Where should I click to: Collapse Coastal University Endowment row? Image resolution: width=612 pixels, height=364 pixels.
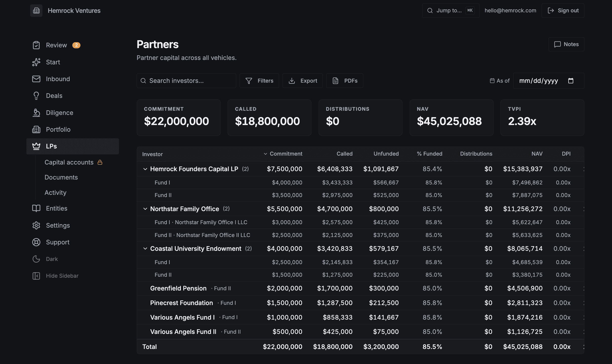tap(145, 249)
